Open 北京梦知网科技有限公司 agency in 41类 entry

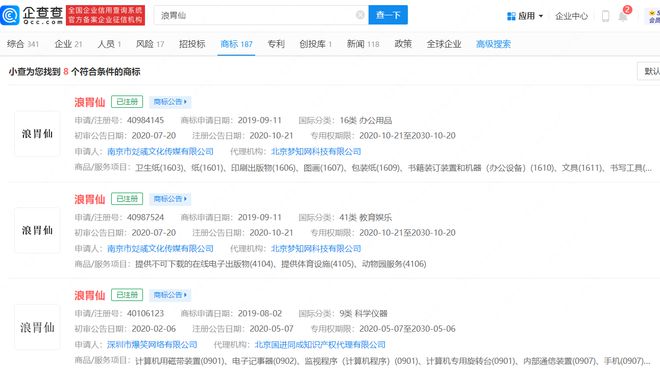tap(316, 249)
